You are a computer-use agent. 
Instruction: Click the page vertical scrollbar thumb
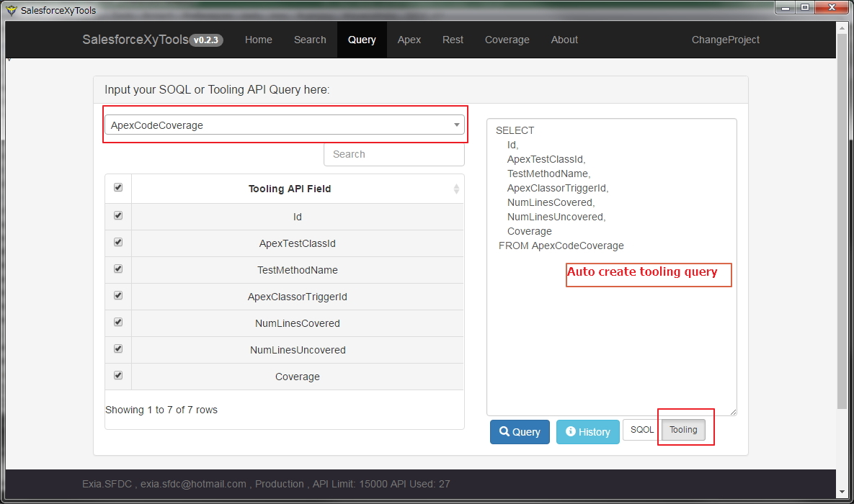pos(842,222)
